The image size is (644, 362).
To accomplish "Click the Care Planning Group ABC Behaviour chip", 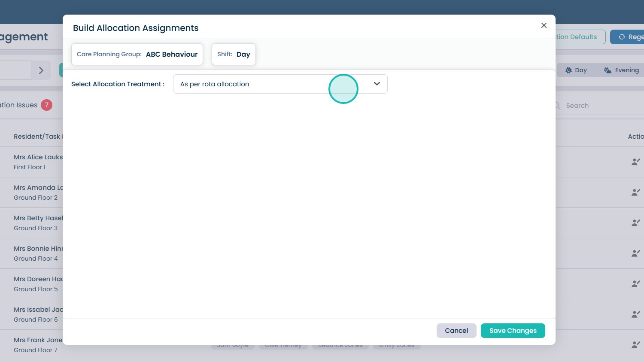I will (137, 55).
